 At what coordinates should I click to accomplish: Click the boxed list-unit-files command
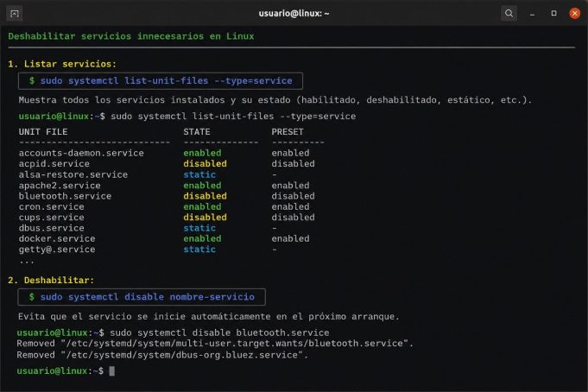161,81
